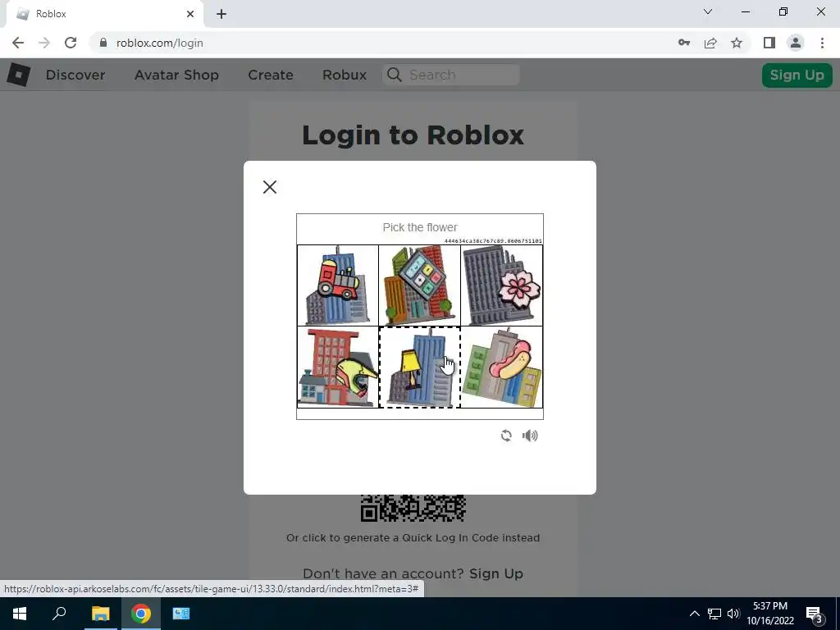The height and width of the screenshot is (630, 840).
Task: Show hidden system tray icons
Action: tap(694, 614)
